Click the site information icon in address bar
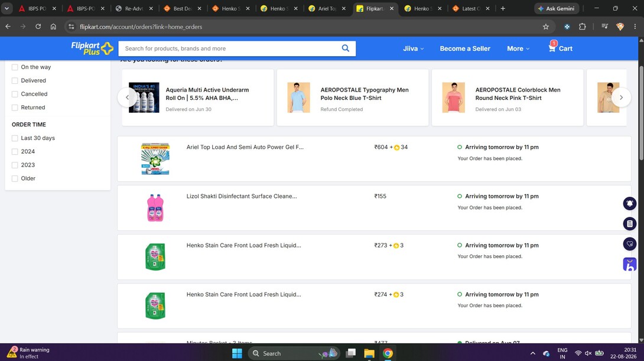Image resolution: width=644 pixels, height=361 pixels. [71, 26]
